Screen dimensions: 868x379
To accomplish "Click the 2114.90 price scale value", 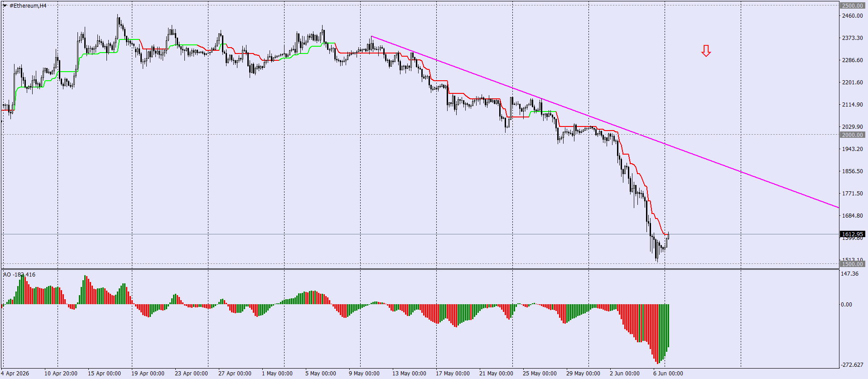I will point(853,105).
